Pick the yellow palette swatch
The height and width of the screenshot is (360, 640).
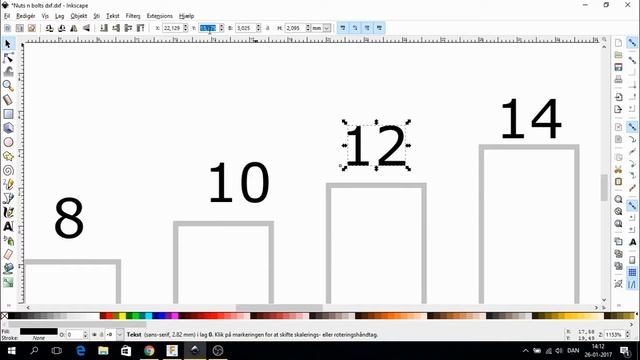(x=122, y=316)
